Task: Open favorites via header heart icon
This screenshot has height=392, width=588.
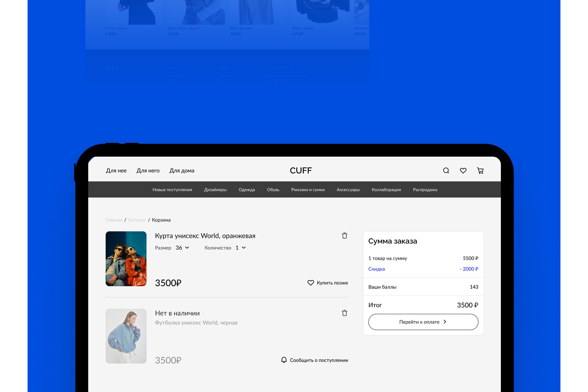Action: click(463, 171)
